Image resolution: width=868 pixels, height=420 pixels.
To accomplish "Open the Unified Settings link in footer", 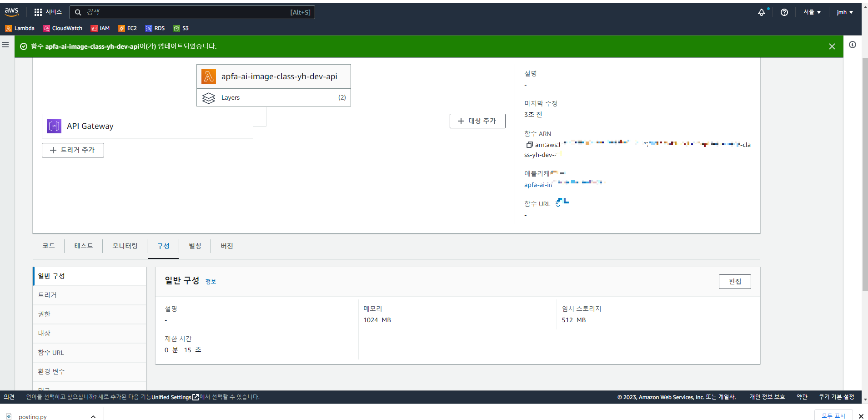I will click(175, 397).
